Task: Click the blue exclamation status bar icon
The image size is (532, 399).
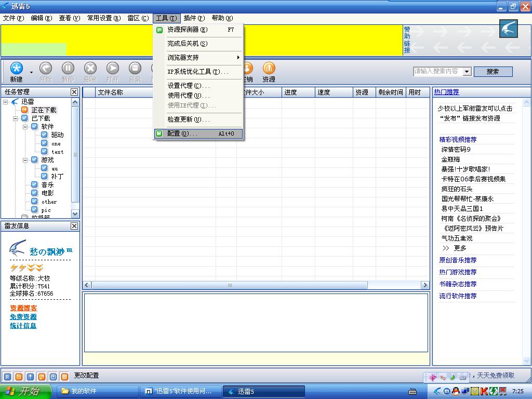Action: (x=30, y=376)
